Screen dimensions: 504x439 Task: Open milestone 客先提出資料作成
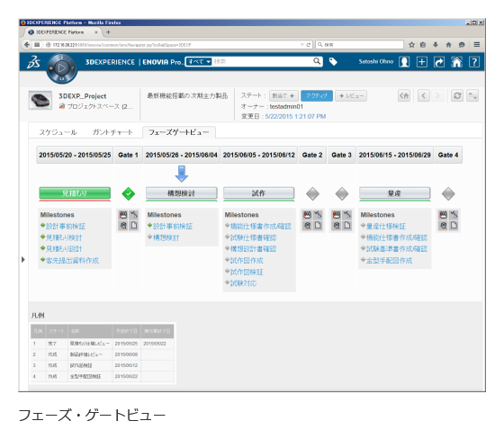pos(72,260)
